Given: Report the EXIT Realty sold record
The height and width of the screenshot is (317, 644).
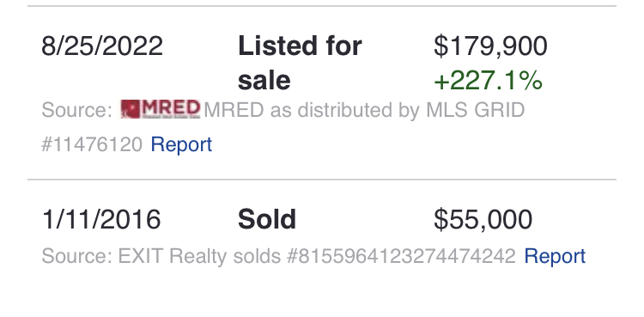Looking at the screenshot, I should (x=555, y=256).
